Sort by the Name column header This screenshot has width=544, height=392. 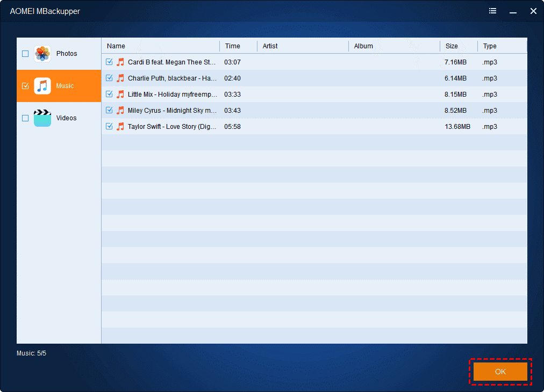click(x=116, y=46)
